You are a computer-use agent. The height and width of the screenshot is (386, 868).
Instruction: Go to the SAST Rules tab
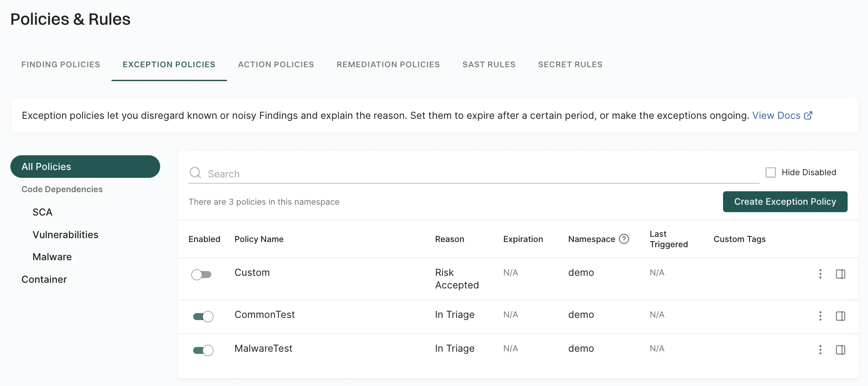(489, 64)
